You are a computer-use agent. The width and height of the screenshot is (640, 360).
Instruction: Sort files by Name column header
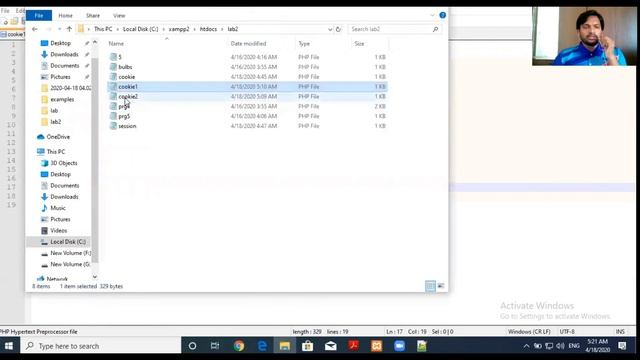pos(116,44)
